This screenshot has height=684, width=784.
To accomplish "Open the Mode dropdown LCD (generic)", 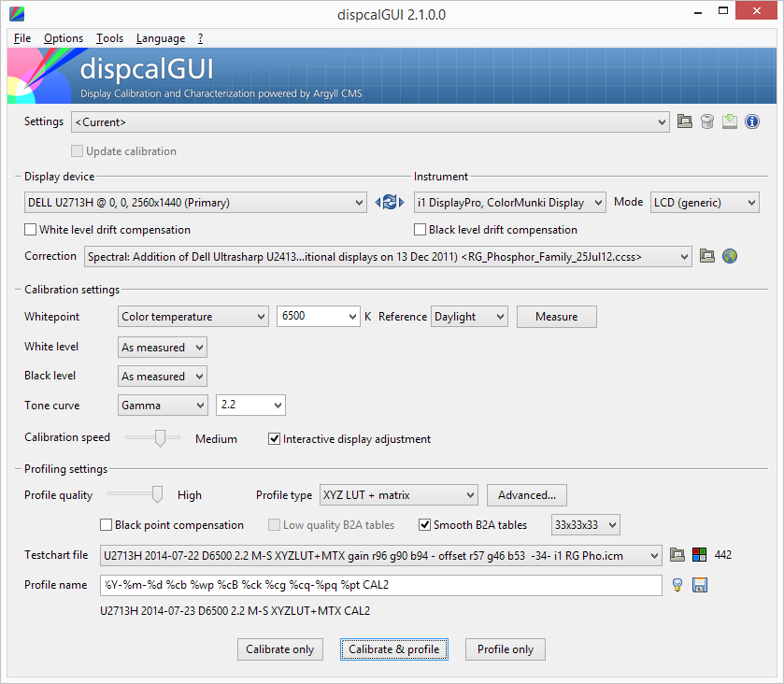I will pos(705,203).
